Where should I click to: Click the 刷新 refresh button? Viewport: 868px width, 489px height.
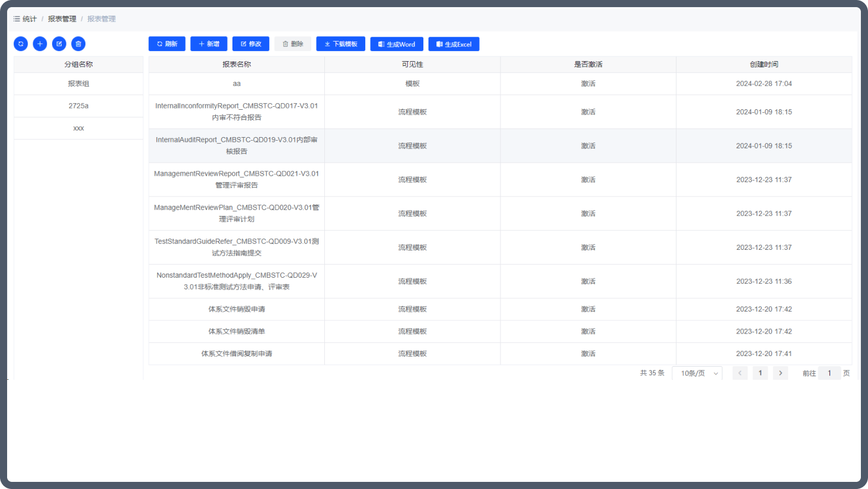point(167,44)
